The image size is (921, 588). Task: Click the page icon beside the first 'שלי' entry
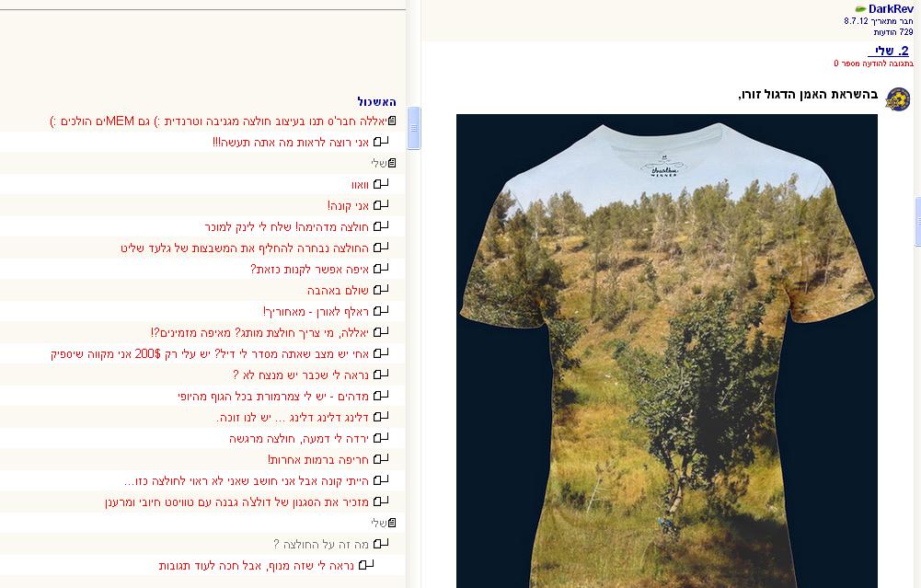coord(392,163)
